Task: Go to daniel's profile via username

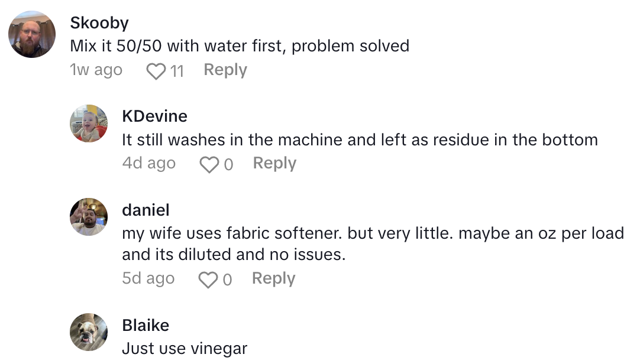Action: point(146,210)
